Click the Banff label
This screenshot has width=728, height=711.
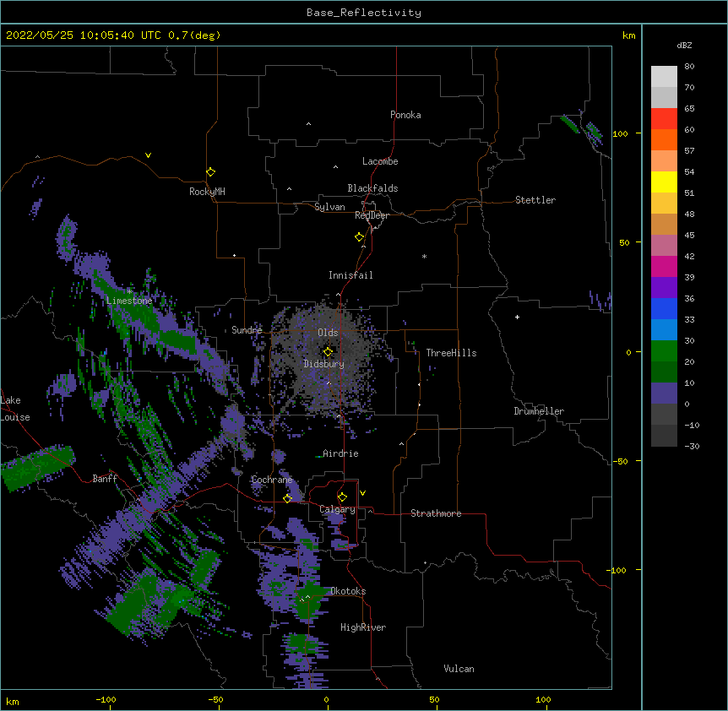pos(105,479)
